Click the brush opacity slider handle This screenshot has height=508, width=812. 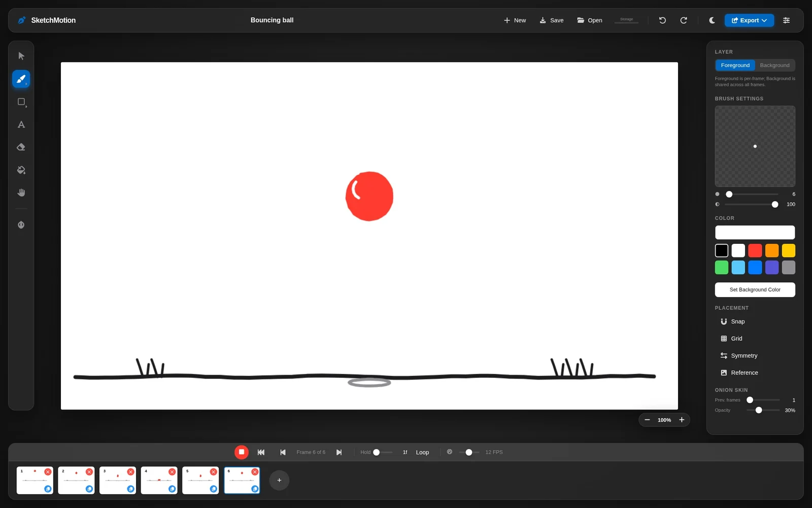[x=775, y=204]
